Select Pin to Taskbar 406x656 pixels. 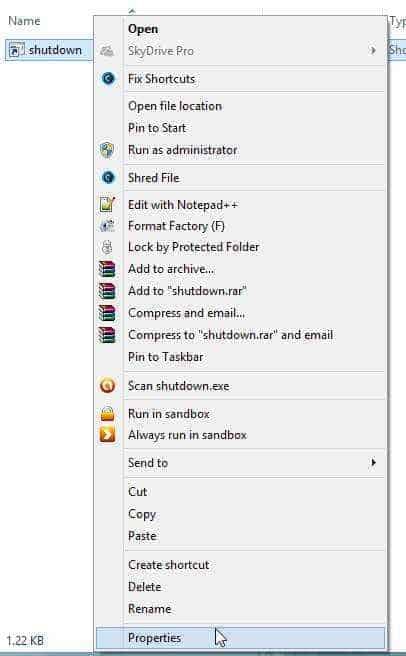(166, 356)
